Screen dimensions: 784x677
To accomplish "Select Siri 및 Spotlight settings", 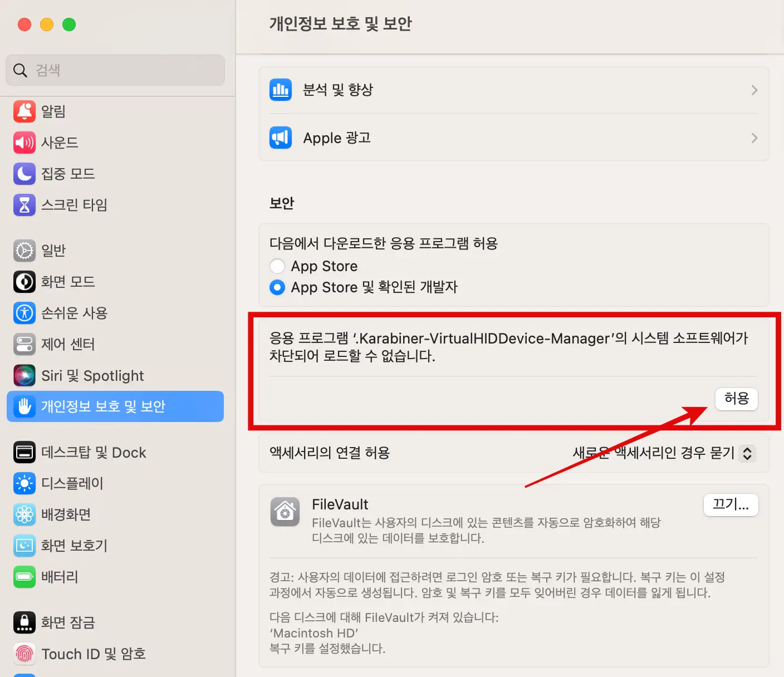I will pyautogui.click(x=92, y=375).
